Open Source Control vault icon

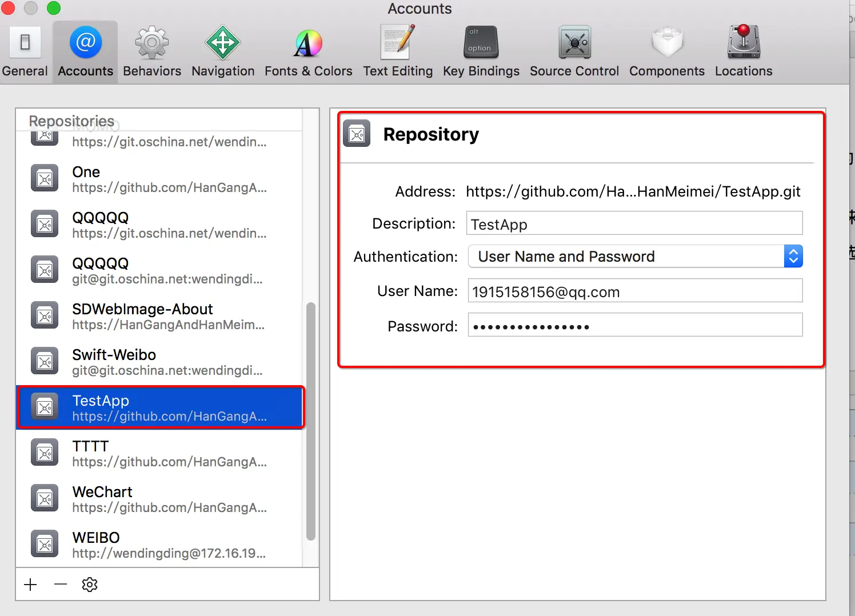574,42
